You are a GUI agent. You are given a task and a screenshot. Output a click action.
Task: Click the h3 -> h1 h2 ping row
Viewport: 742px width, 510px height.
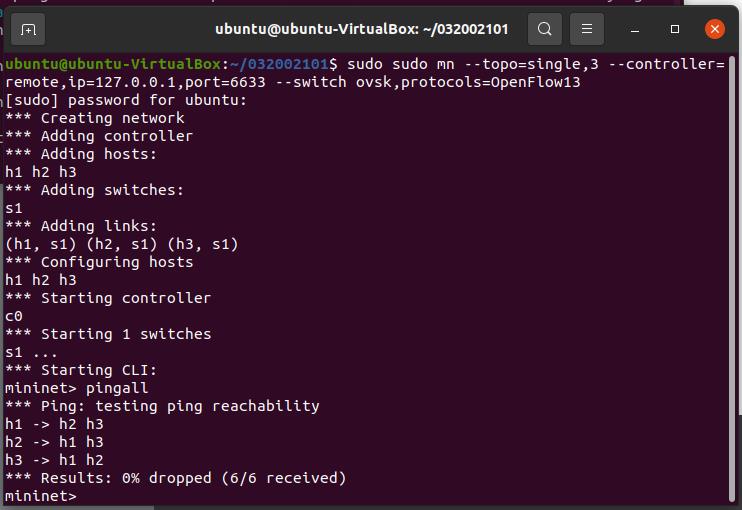click(54, 460)
